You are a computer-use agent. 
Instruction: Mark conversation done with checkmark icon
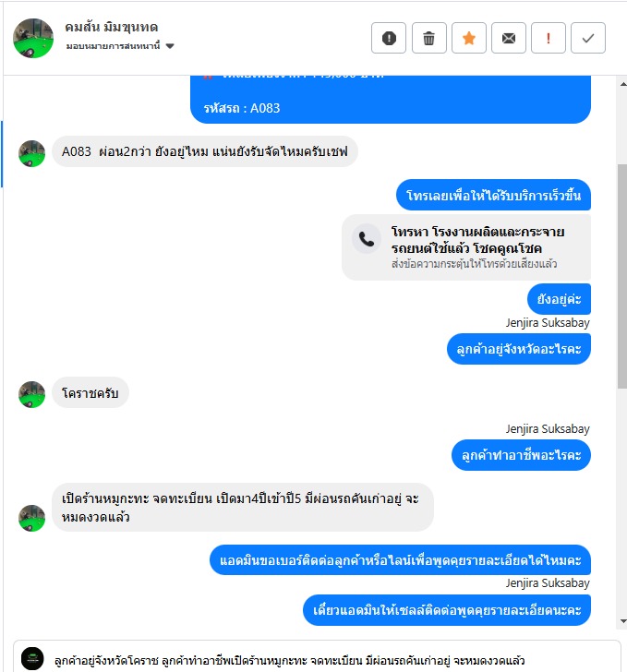tap(588, 38)
